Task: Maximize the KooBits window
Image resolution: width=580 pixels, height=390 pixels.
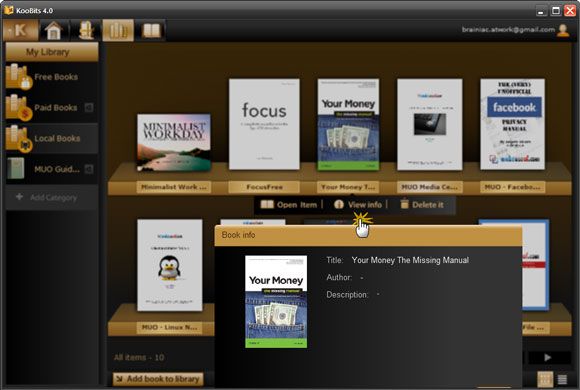Action: click(556, 11)
